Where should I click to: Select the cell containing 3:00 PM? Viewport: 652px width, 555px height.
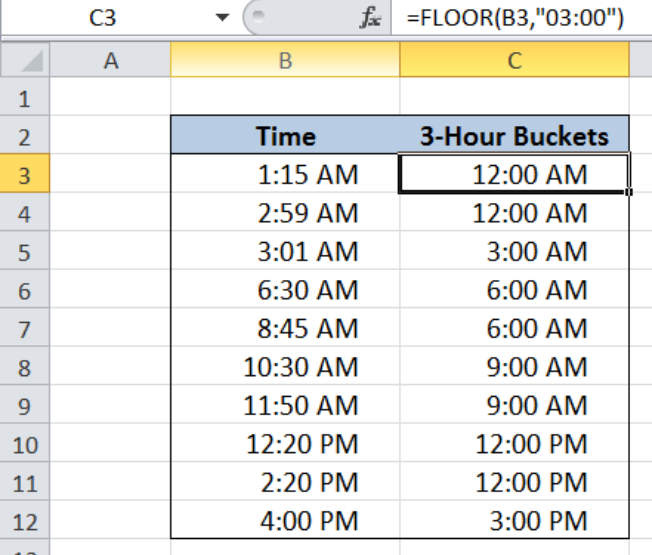[514, 520]
